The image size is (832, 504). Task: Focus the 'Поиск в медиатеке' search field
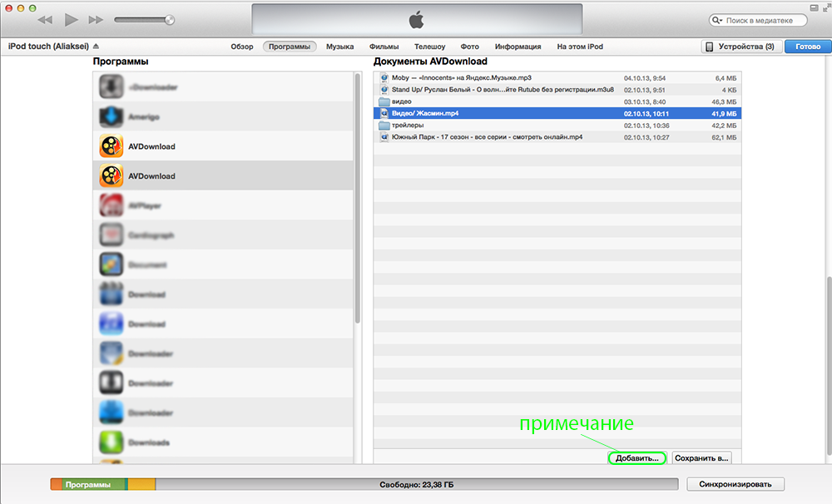tap(758, 20)
